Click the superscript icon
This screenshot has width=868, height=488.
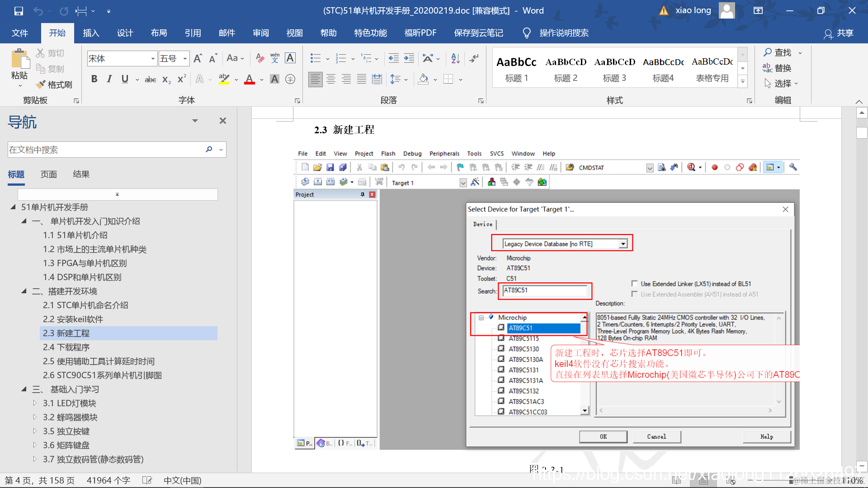click(182, 79)
